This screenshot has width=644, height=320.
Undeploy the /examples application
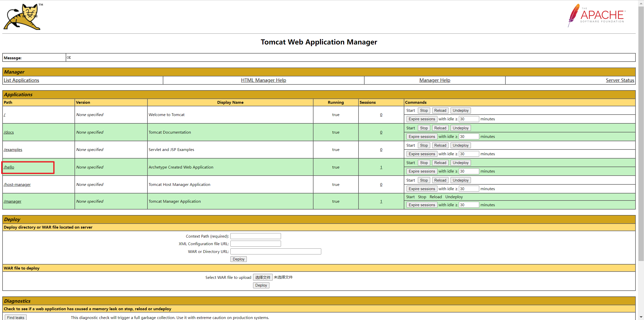point(461,145)
